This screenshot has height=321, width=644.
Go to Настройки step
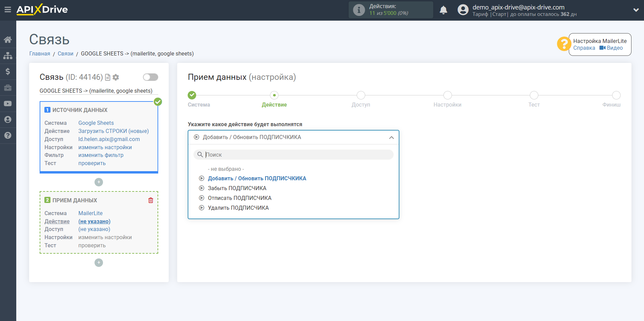tap(448, 95)
